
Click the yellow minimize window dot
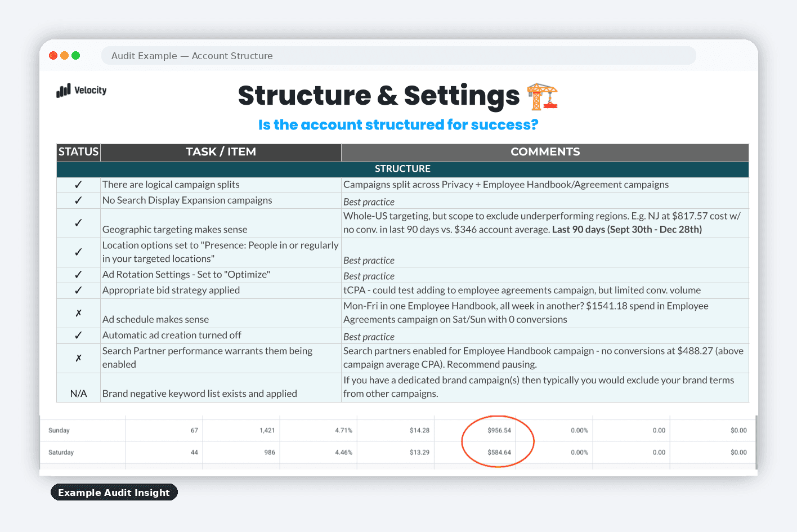click(64, 55)
